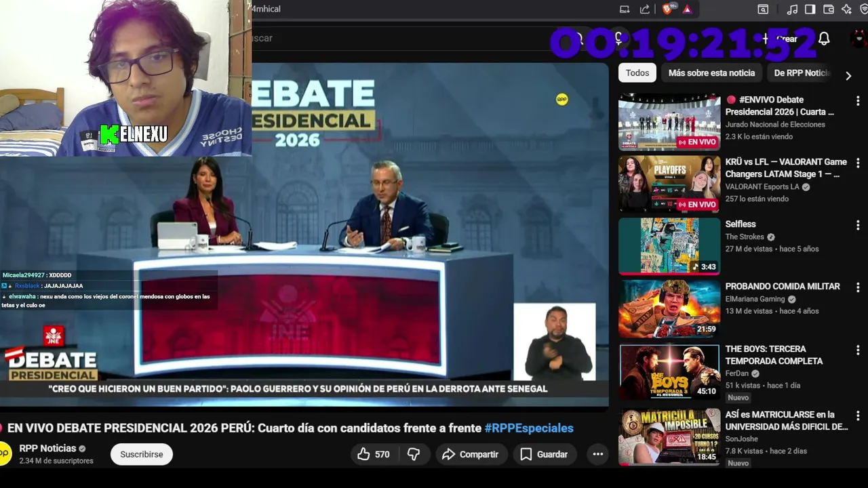The width and height of the screenshot is (868, 488).
Task: Click the RPP logo watermark in video
Action: [561, 99]
